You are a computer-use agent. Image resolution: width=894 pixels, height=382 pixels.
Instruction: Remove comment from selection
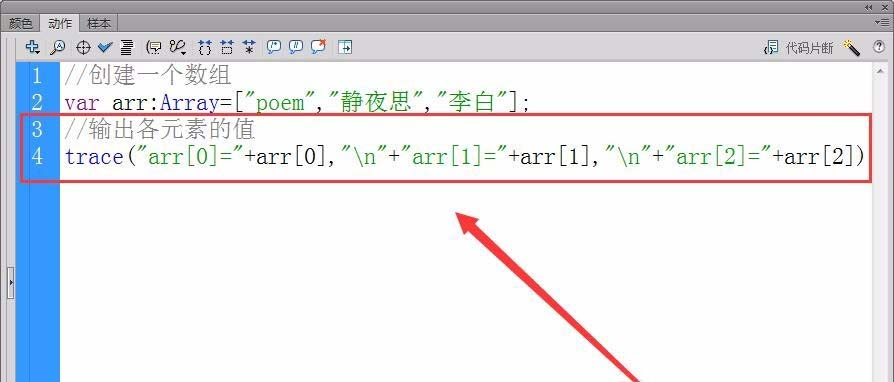point(318,47)
